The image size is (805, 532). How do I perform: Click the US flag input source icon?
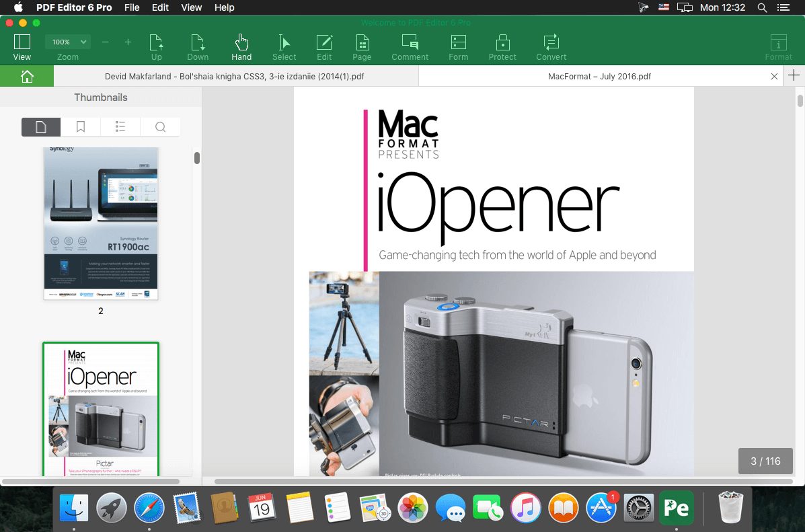coord(664,7)
